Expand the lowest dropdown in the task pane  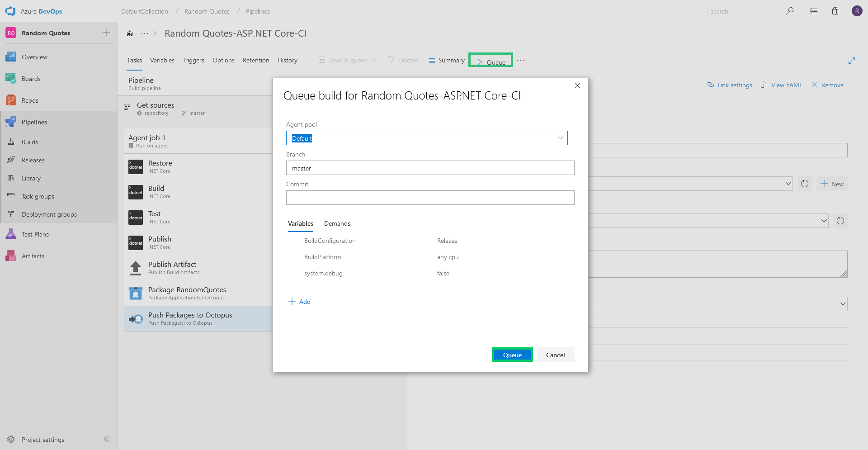(843, 304)
